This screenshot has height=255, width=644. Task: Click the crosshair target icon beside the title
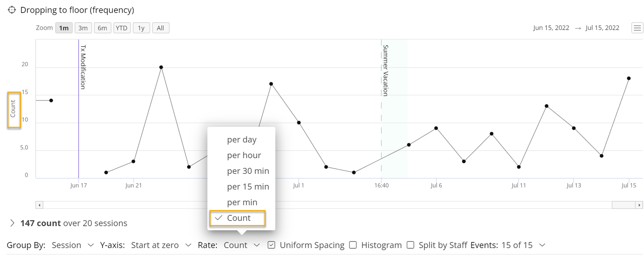coord(12,10)
